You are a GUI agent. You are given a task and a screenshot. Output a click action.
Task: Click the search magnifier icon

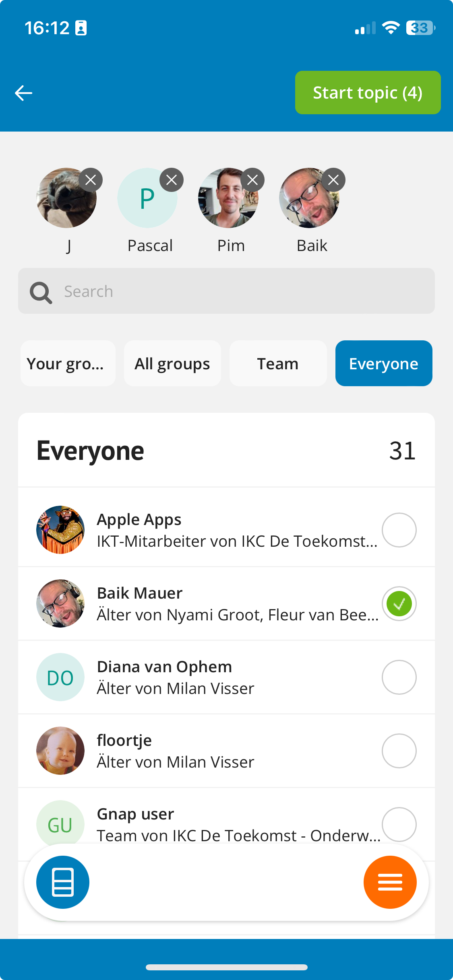point(41,292)
